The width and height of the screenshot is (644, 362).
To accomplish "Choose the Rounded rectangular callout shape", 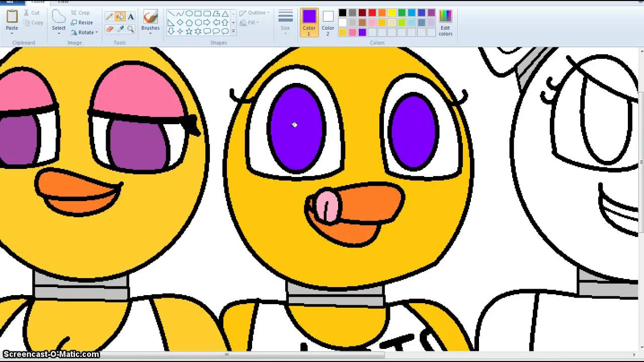I will [207, 31].
